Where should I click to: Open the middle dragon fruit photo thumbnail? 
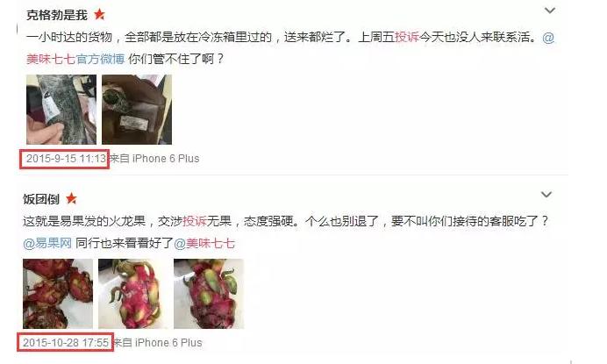[133, 294]
